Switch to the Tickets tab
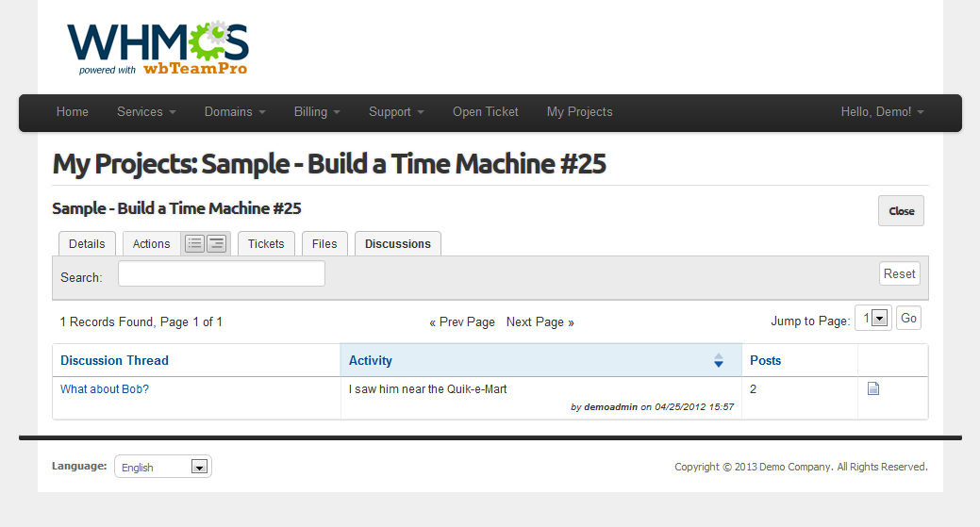The height and width of the screenshot is (527, 980). tap(266, 244)
